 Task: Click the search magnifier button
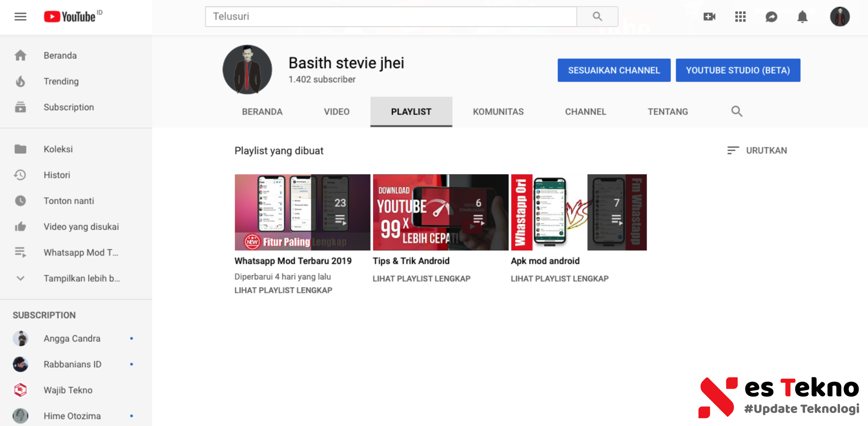point(597,16)
